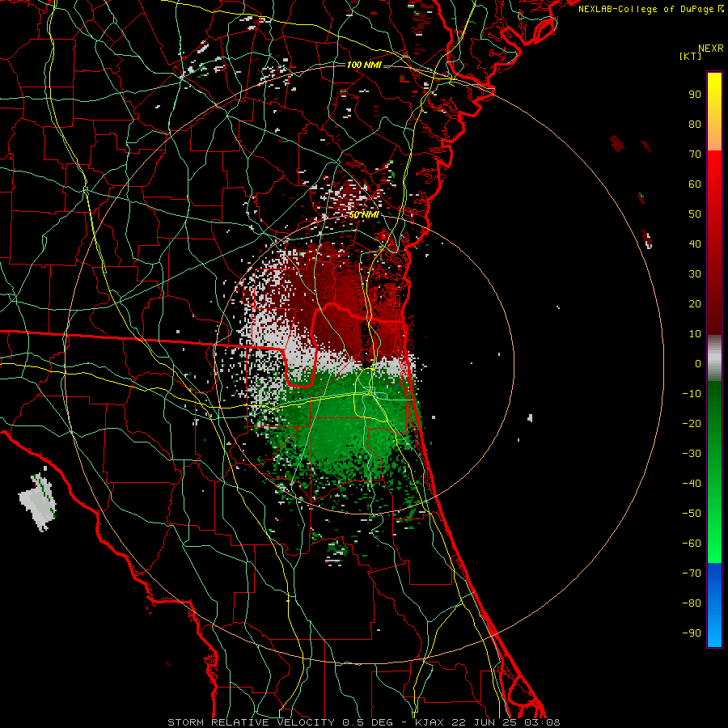The height and width of the screenshot is (728, 728).
Task: Click the 50 value on velocity scale
Action: [x=695, y=214]
